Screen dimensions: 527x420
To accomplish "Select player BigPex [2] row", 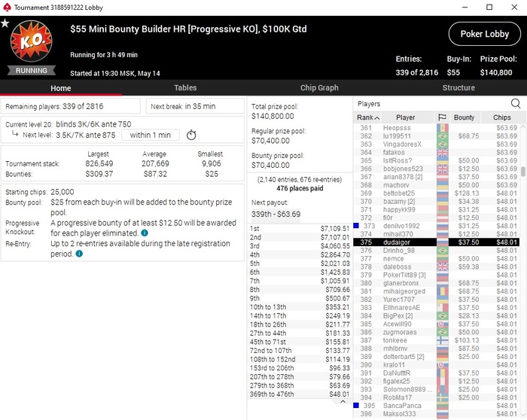I will coord(436,315).
